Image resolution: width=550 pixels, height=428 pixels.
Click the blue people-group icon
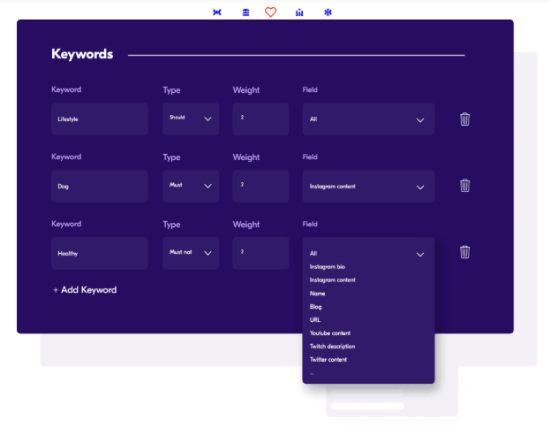pos(299,13)
